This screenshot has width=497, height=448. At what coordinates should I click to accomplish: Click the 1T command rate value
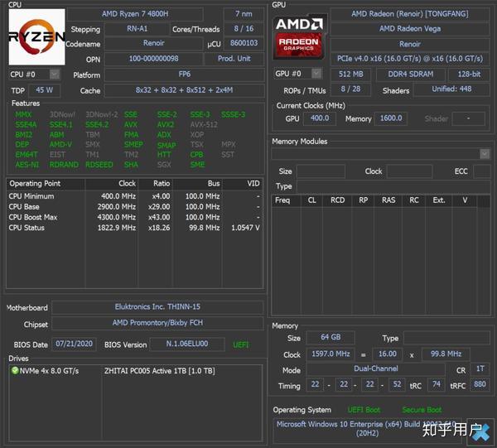point(480,369)
